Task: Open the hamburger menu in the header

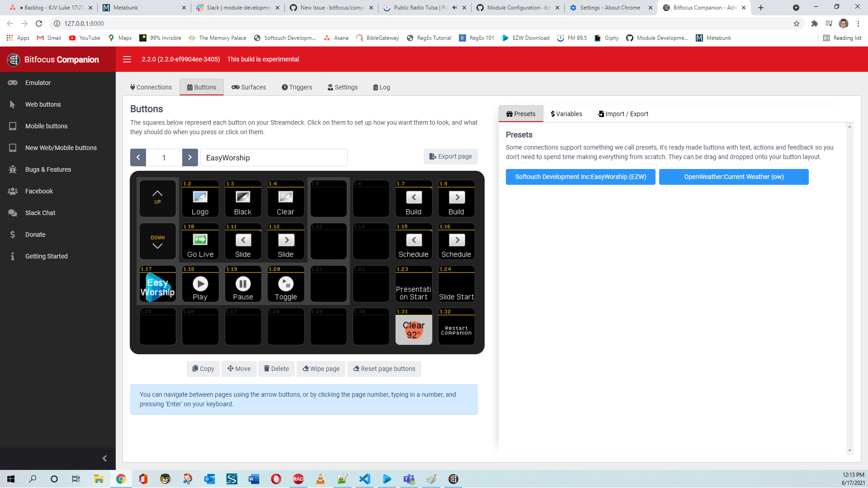Action: [127, 59]
